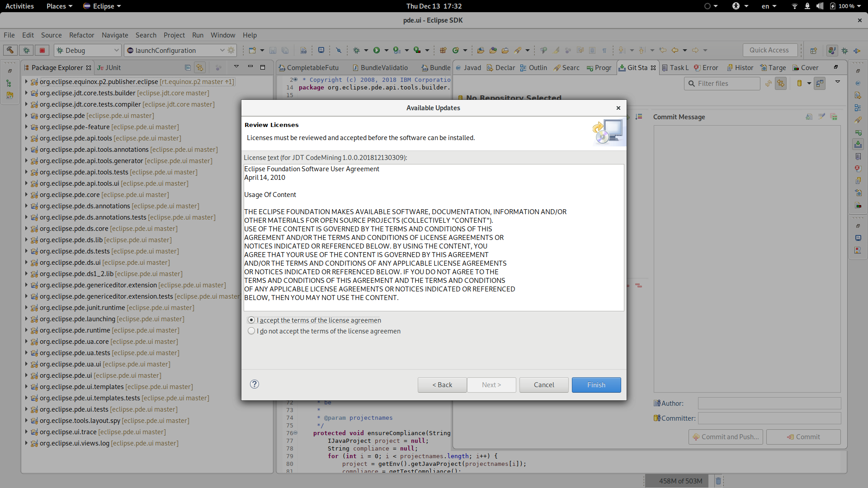
Task: Toggle Skip All Breakpoints
Action: click(x=339, y=50)
